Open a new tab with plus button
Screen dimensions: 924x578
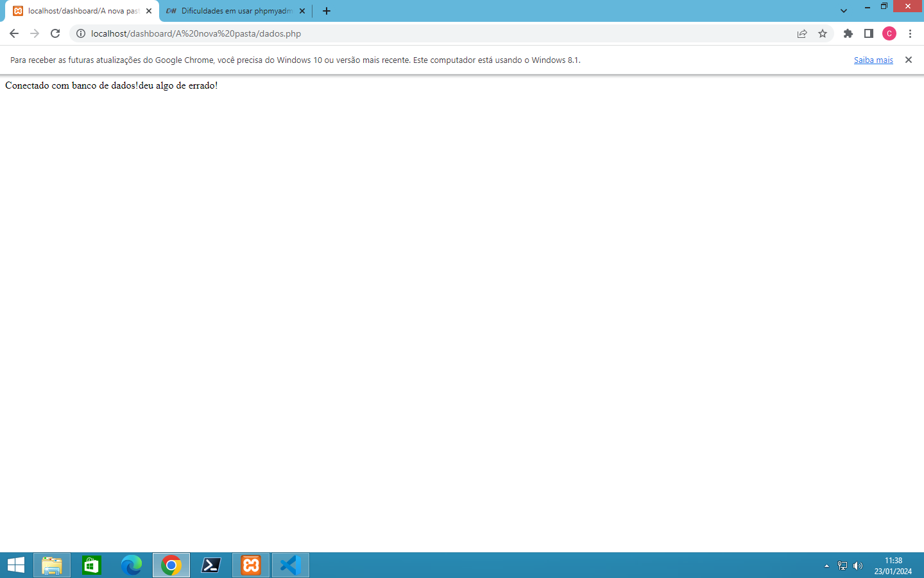pyautogui.click(x=327, y=11)
